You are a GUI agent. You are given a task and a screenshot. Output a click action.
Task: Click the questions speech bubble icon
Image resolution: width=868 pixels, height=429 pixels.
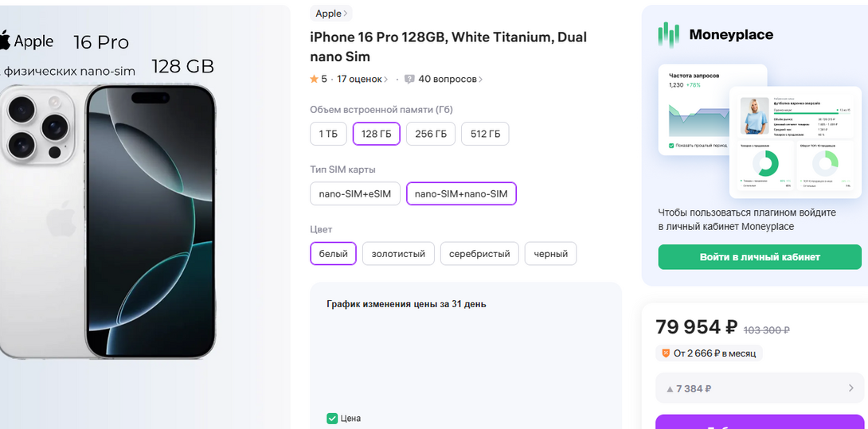coord(409,80)
